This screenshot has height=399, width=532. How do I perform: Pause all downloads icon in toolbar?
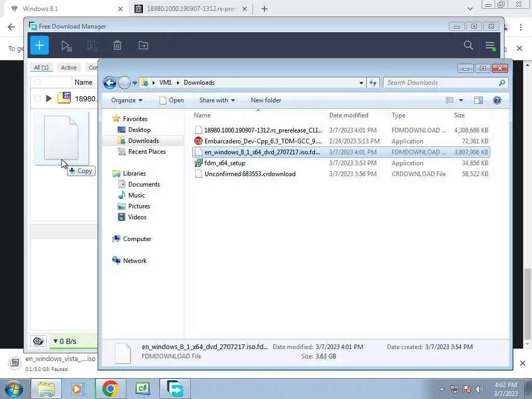point(92,46)
